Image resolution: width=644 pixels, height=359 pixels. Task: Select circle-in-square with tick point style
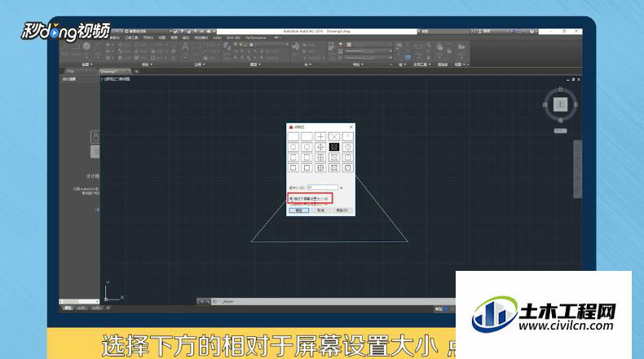(347, 168)
